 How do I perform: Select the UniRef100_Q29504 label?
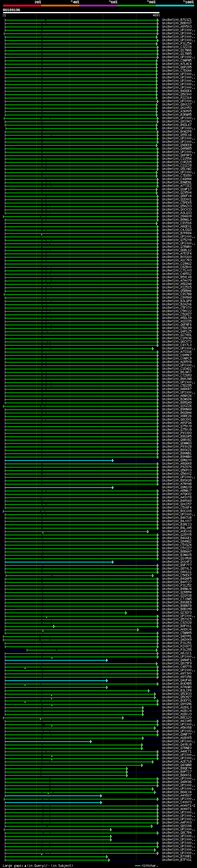tap(177, 193)
